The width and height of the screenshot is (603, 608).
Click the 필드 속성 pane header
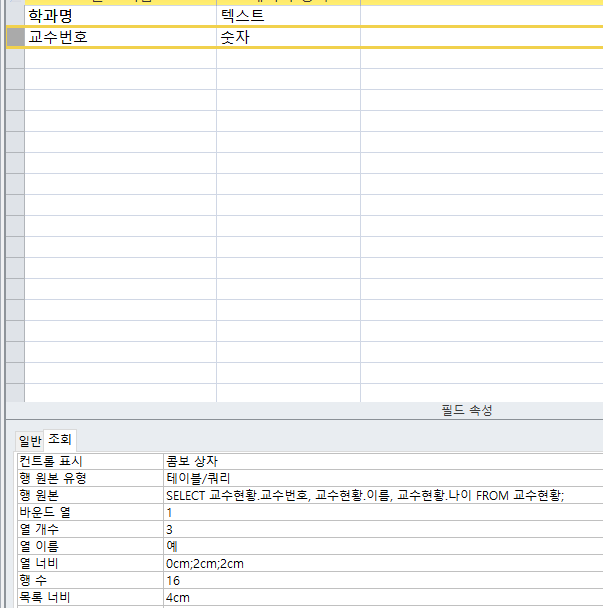[x=466, y=411]
